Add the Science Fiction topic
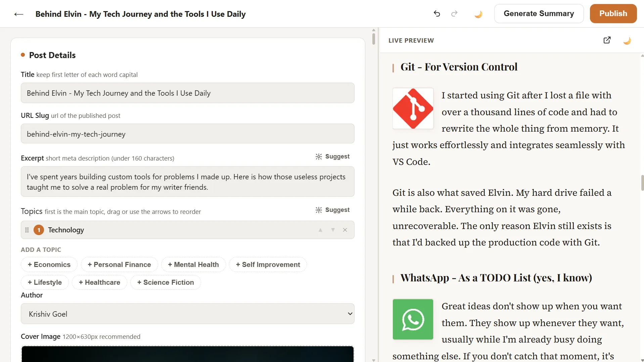Image resolution: width=644 pixels, height=362 pixels. 166,282
